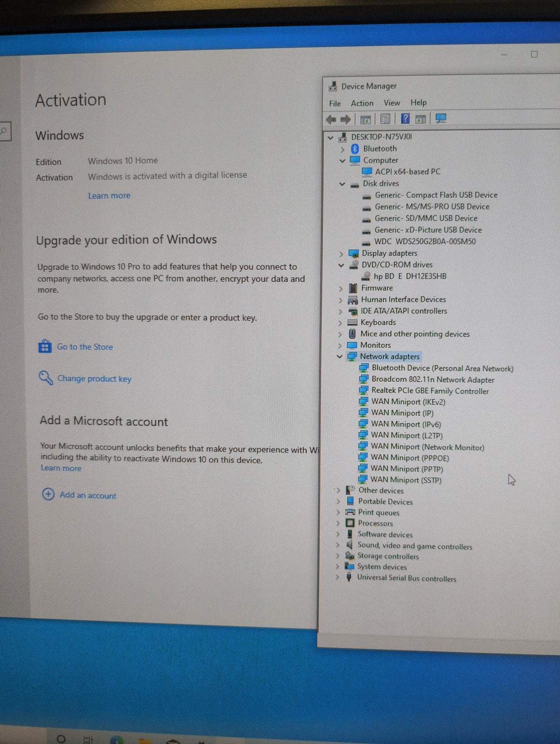The image size is (560, 744).
Task: Click the Properties toolbar icon in Device Manager
Action: pos(385,119)
